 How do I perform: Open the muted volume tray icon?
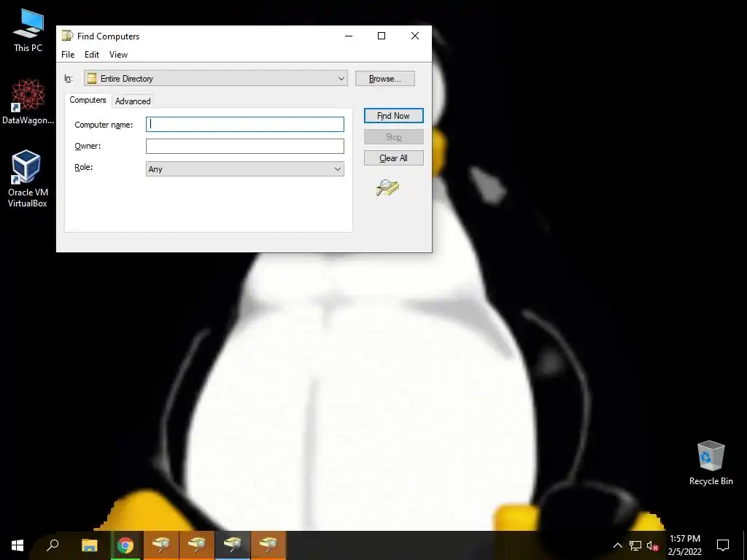(x=652, y=545)
